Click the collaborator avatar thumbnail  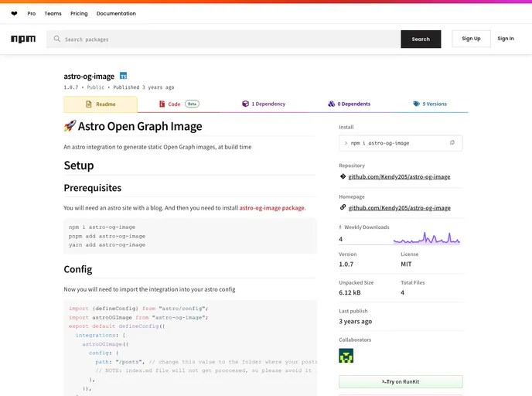(346, 356)
